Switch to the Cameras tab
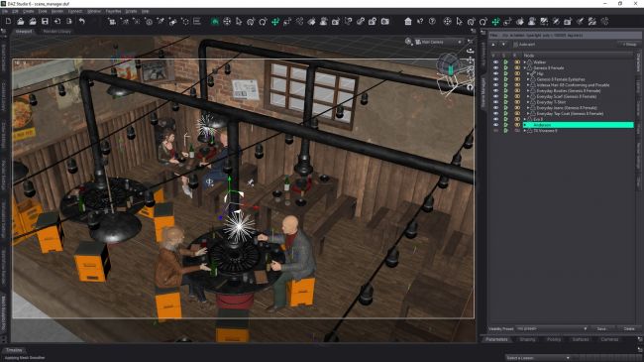 [609, 339]
